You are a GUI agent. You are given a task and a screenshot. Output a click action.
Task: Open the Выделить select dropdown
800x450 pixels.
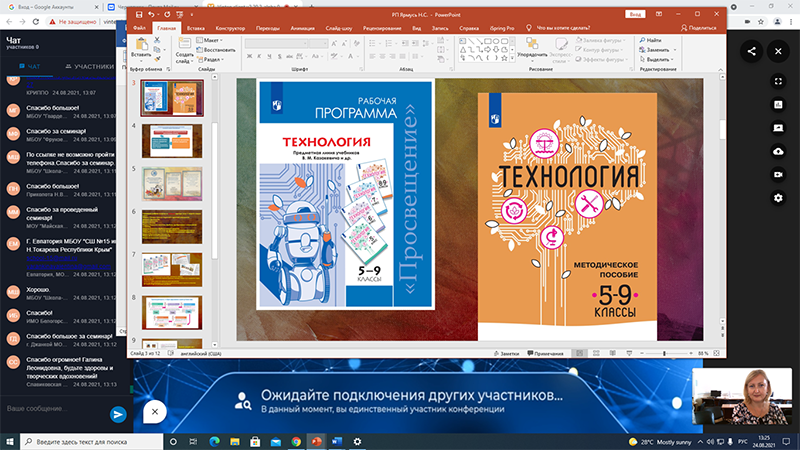pyautogui.click(x=655, y=59)
